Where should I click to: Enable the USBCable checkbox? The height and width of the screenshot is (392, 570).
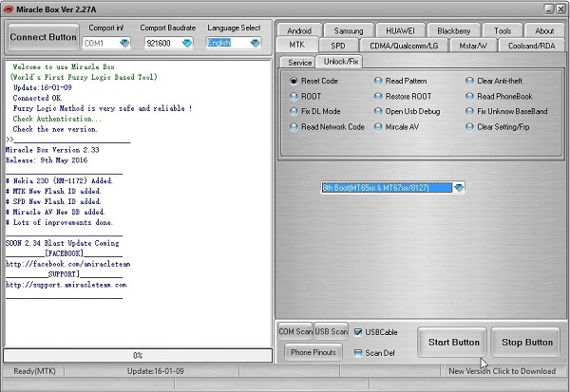[357, 332]
